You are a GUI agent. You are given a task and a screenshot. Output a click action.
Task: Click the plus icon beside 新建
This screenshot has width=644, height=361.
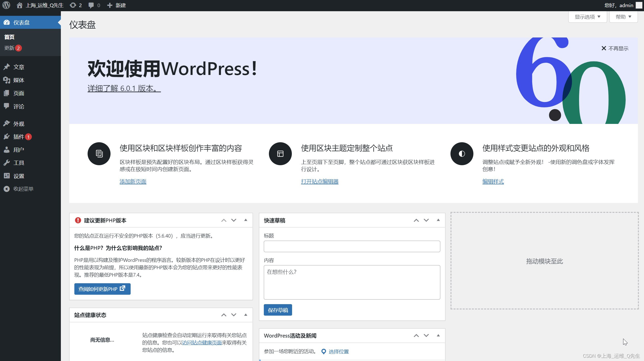point(109,5)
